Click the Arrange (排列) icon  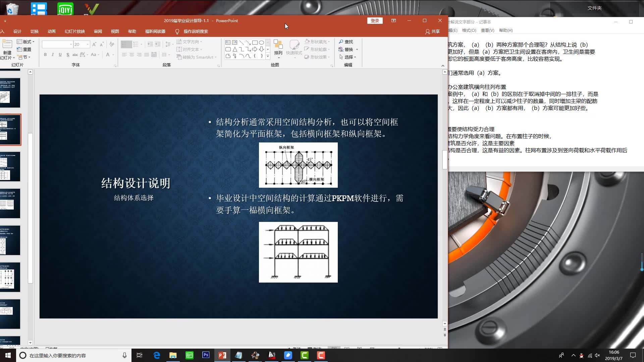pos(278,44)
